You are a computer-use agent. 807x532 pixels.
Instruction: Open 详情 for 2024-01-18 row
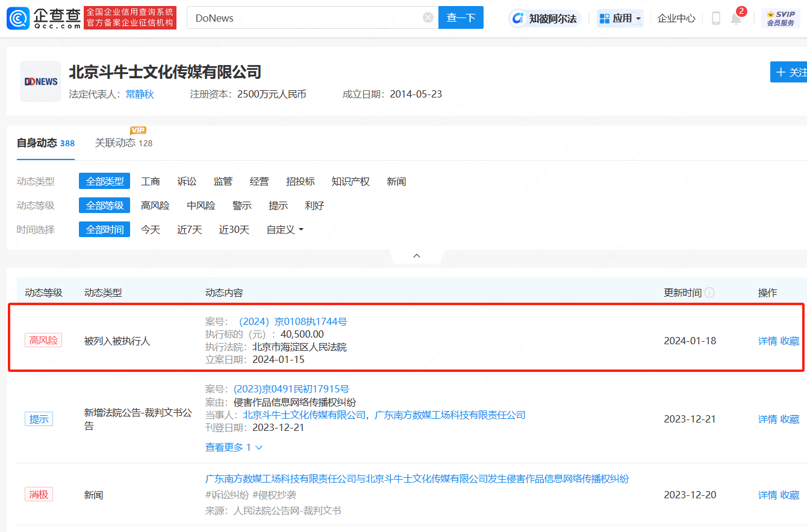767,341
